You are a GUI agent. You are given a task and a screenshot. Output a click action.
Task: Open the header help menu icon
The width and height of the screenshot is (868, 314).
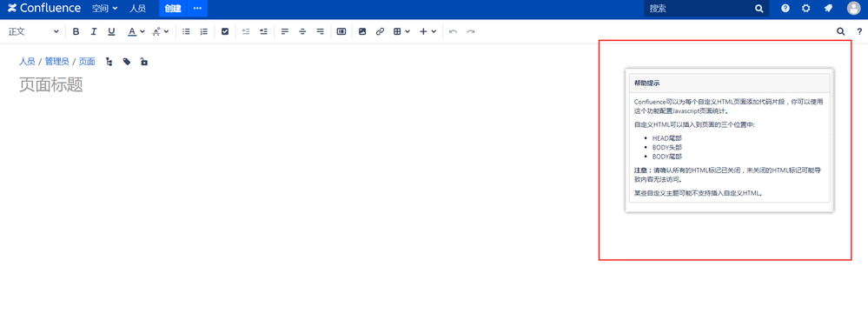pyautogui.click(x=785, y=9)
